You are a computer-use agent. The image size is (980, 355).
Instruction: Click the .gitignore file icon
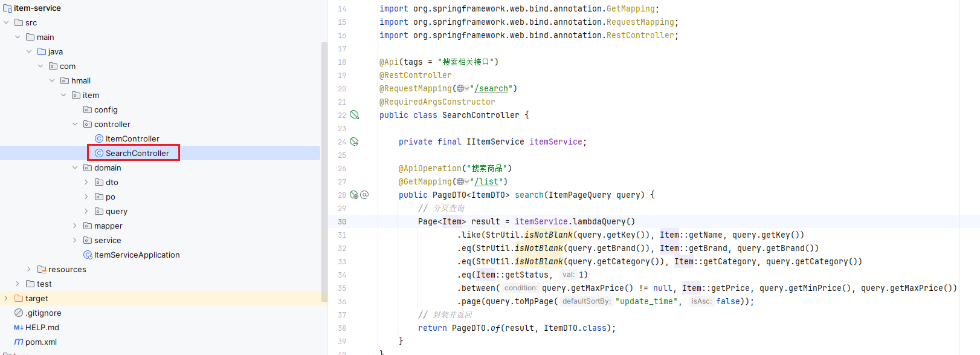(x=19, y=313)
